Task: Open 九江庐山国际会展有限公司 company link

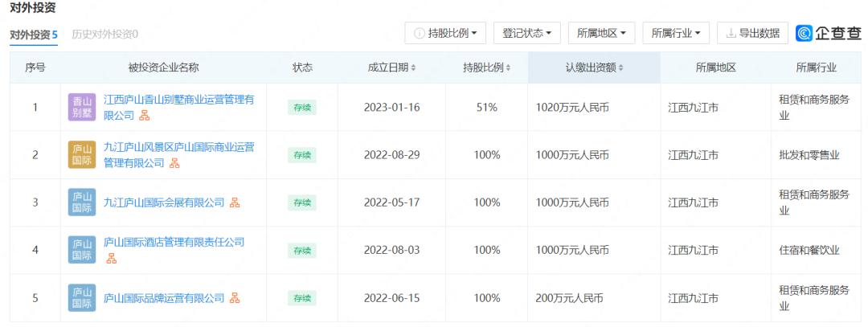Action: [x=164, y=202]
